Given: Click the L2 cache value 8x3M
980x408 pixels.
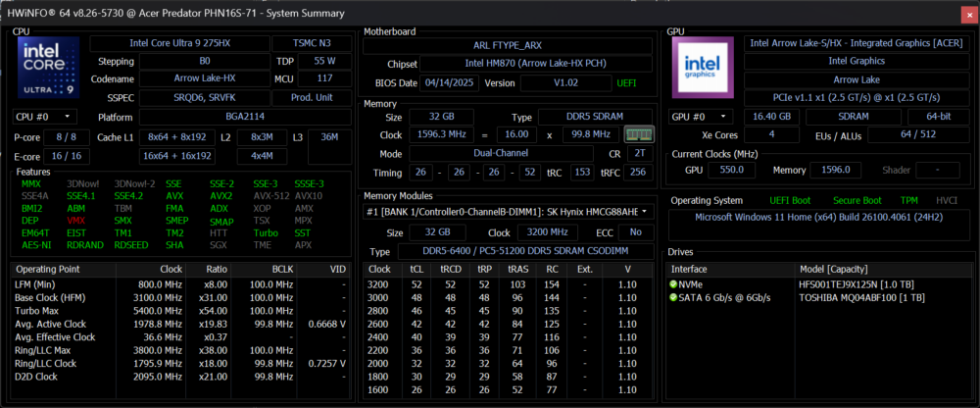Looking at the screenshot, I should (262, 137).
